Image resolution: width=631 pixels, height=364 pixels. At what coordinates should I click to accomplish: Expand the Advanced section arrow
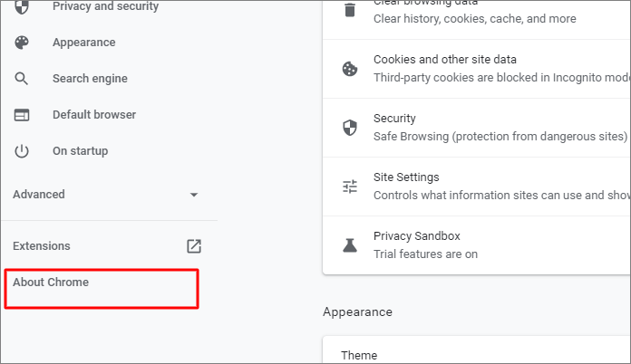tap(193, 195)
